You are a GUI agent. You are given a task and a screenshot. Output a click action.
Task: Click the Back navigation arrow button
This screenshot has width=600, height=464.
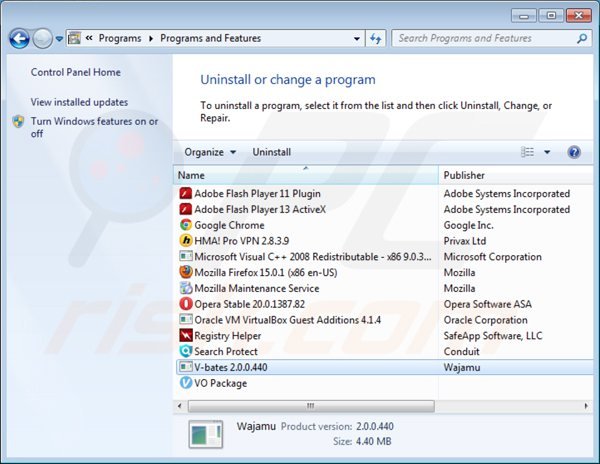(x=19, y=39)
